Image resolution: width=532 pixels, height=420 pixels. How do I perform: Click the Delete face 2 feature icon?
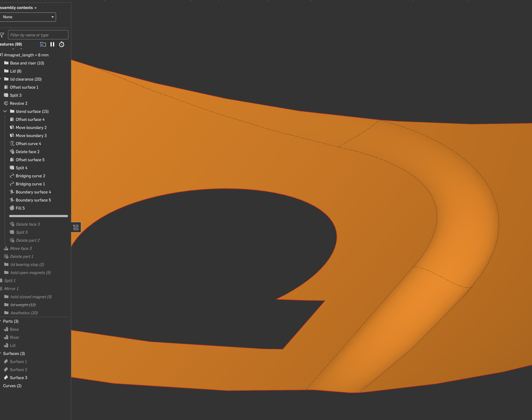click(x=12, y=152)
